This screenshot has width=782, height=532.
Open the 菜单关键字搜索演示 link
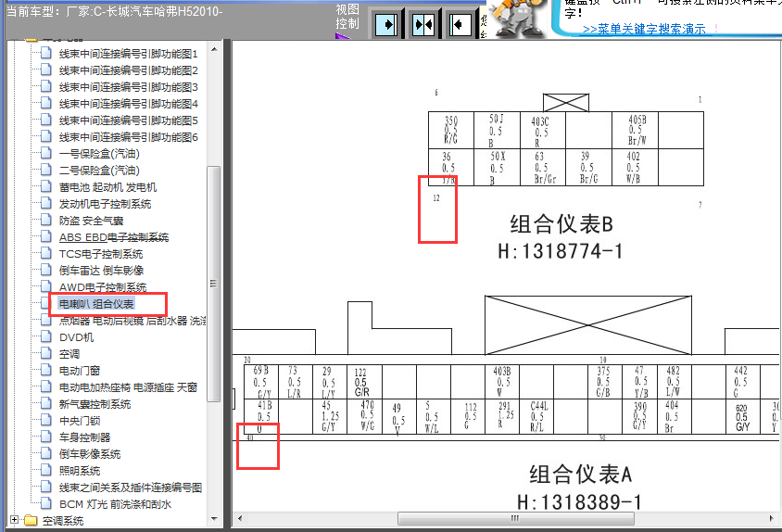point(644,29)
